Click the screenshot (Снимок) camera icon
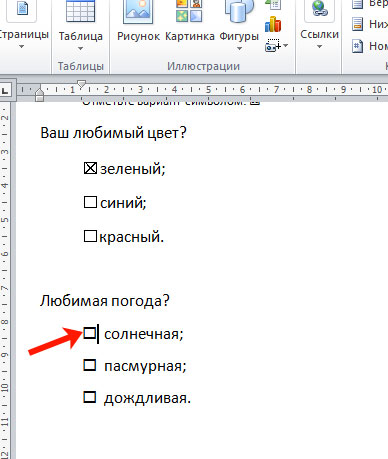388x459 pixels. (x=272, y=45)
